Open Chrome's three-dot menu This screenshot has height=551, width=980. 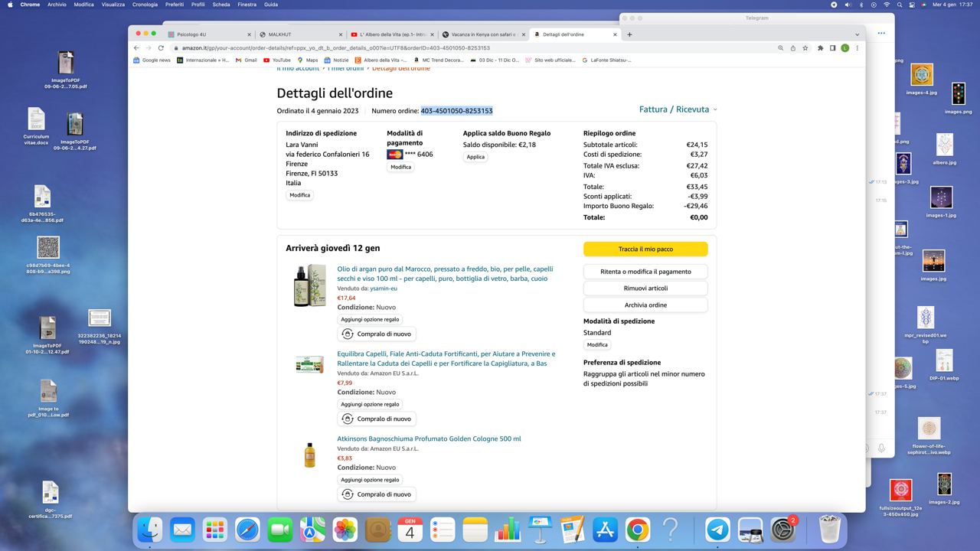point(857,48)
